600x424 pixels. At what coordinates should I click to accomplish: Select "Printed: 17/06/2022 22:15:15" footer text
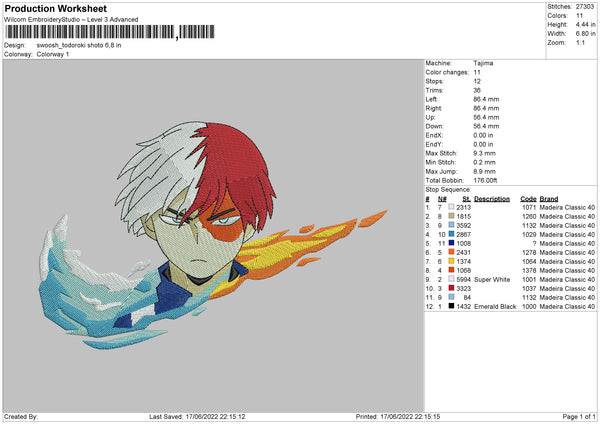click(x=398, y=416)
